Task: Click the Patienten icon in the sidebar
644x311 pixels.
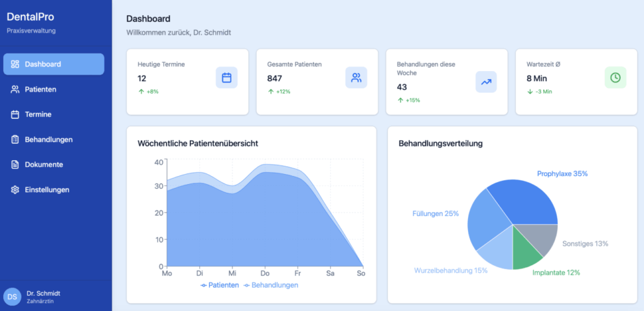Action: 16,89
